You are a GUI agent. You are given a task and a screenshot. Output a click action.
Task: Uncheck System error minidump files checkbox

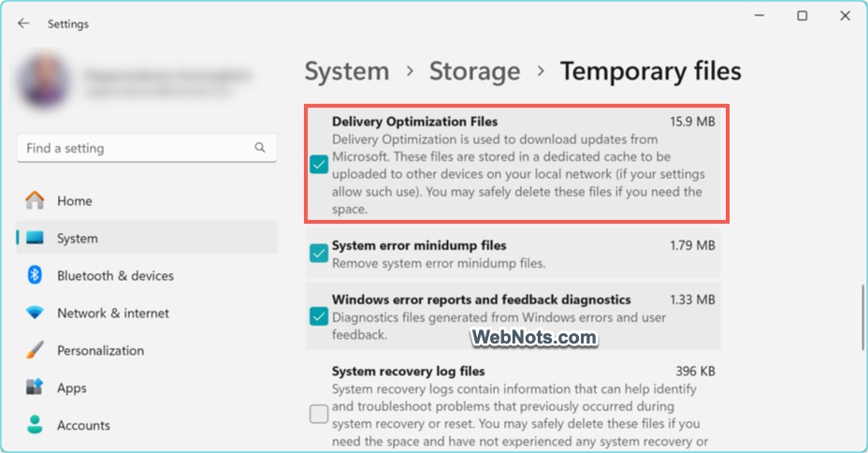(x=319, y=254)
